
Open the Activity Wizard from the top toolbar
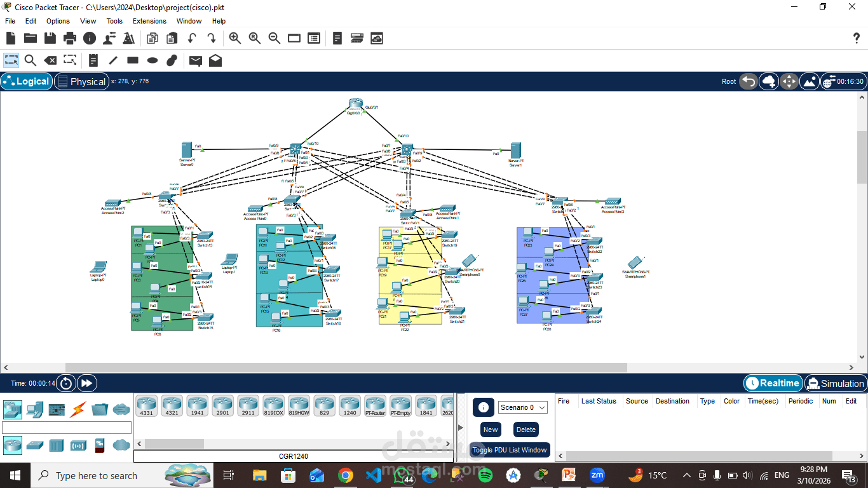coord(128,38)
